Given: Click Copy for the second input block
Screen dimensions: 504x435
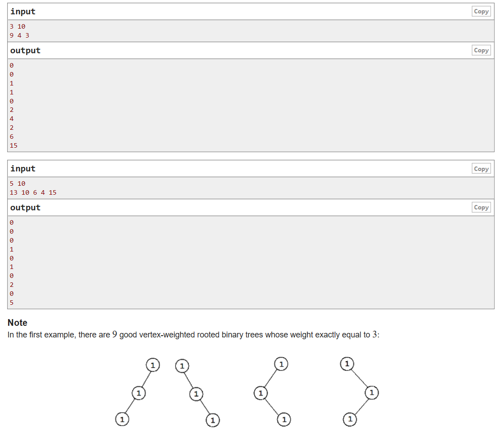Looking at the screenshot, I should [x=481, y=168].
